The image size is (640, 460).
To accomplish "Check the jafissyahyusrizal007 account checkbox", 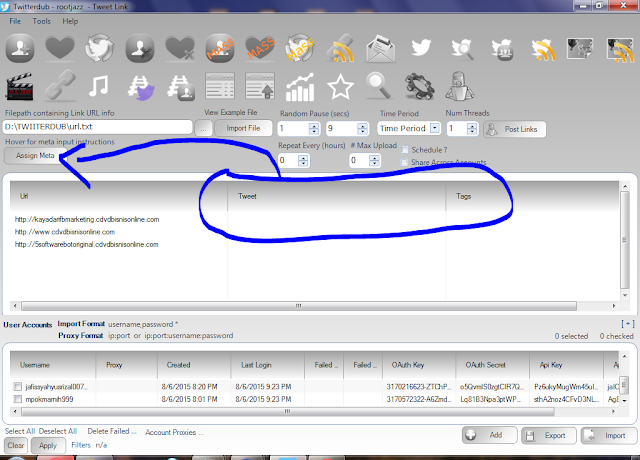I will tap(18, 386).
